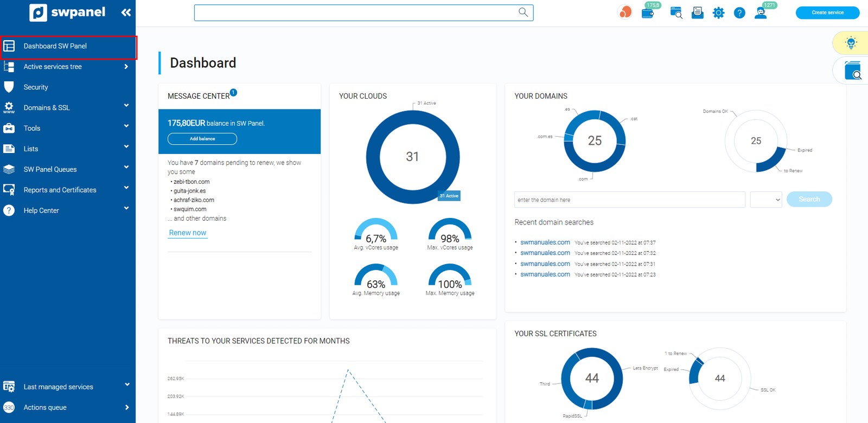Open swmanuales.com search from 07:23
868x423 pixels.
point(545,274)
